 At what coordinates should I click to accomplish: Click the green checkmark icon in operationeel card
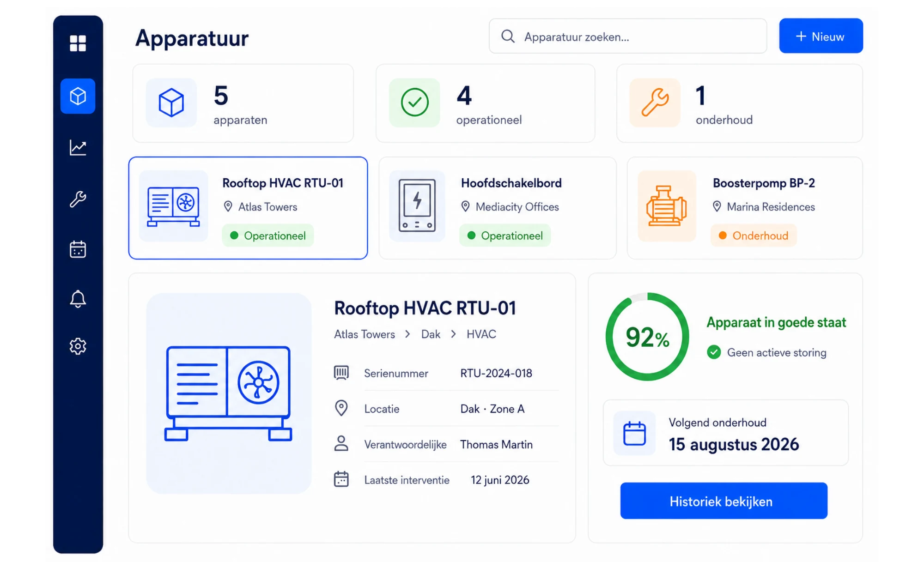pyautogui.click(x=414, y=103)
